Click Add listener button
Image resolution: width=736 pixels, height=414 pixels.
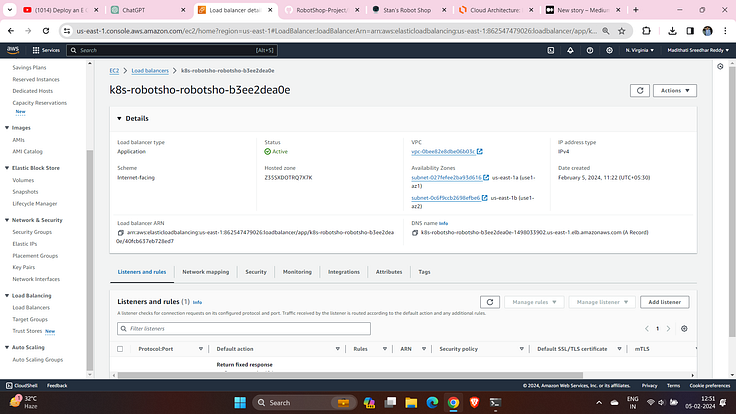tap(665, 302)
